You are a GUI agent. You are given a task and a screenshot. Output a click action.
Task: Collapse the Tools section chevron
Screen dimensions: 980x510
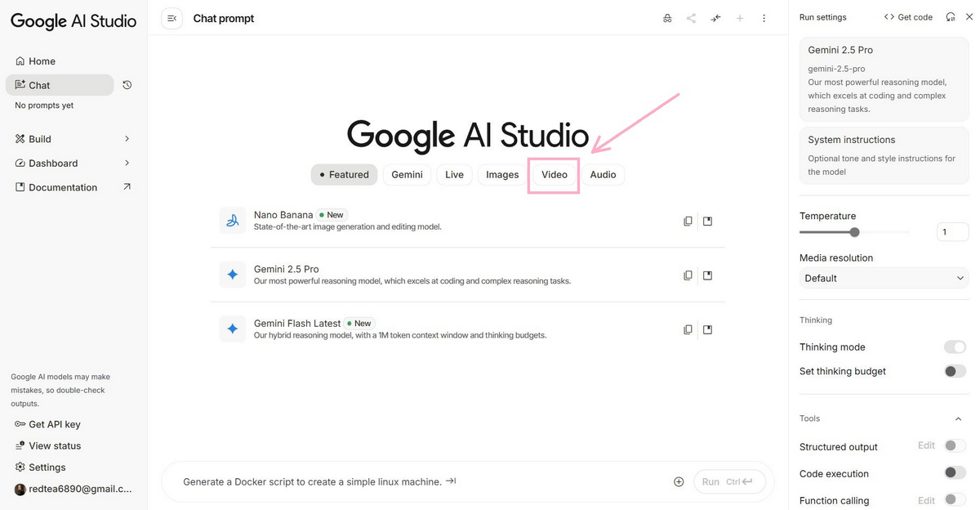958,418
